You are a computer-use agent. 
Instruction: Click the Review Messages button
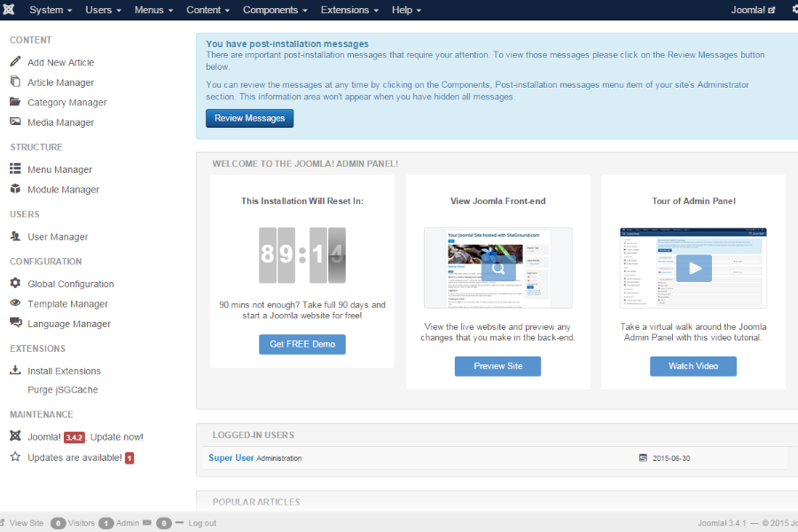(x=249, y=118)
